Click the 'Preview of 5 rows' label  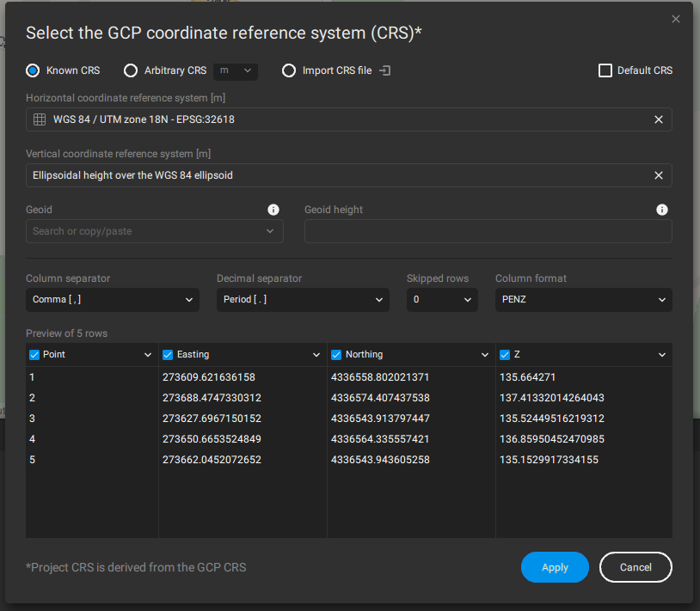point(66,333)
